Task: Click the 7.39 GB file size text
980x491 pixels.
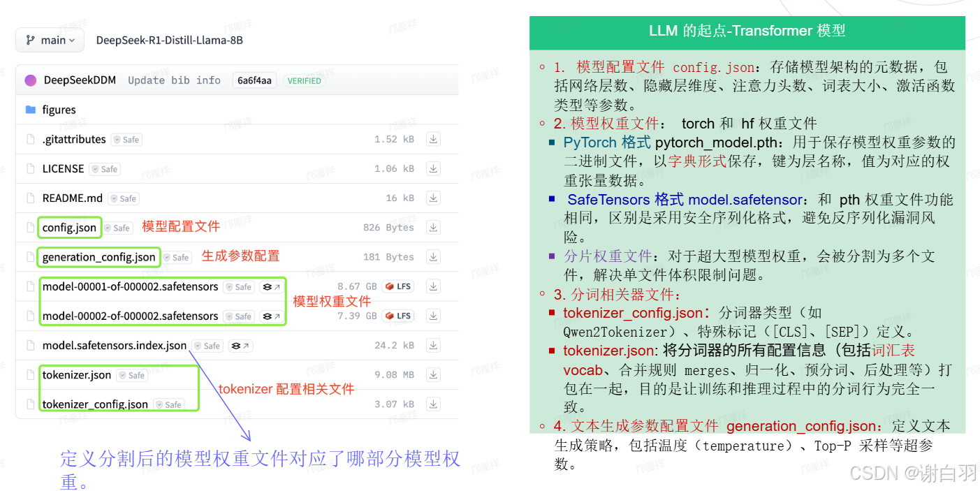Action: coord(357,316)
